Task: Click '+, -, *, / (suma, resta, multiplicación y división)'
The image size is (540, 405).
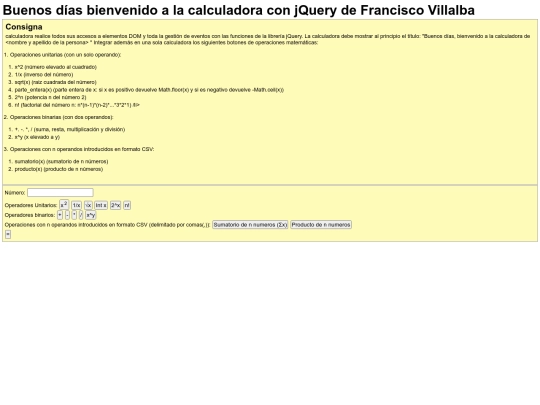Action: pos(70,129)
